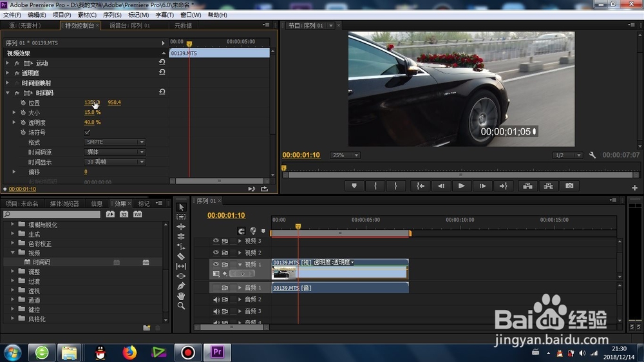Expand Time Remapping effect
The height and width of the screenshot is (362, 644).
click(7, 82)
